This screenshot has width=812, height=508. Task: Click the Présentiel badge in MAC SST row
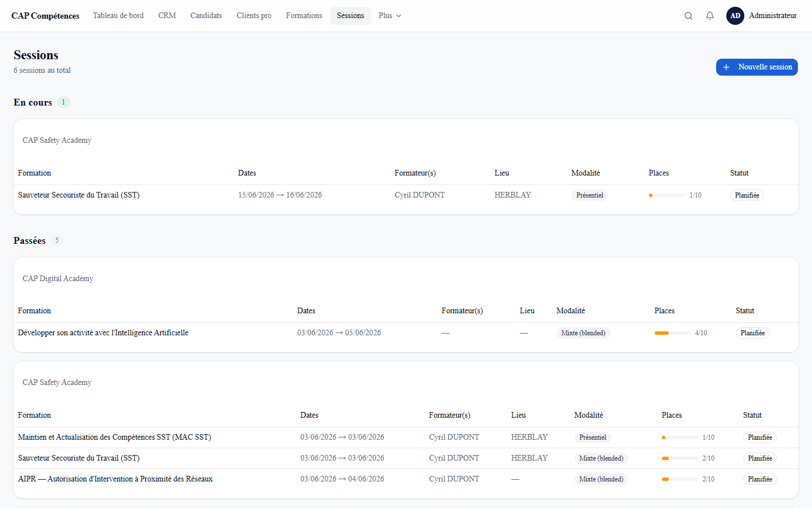coord(593,437)
